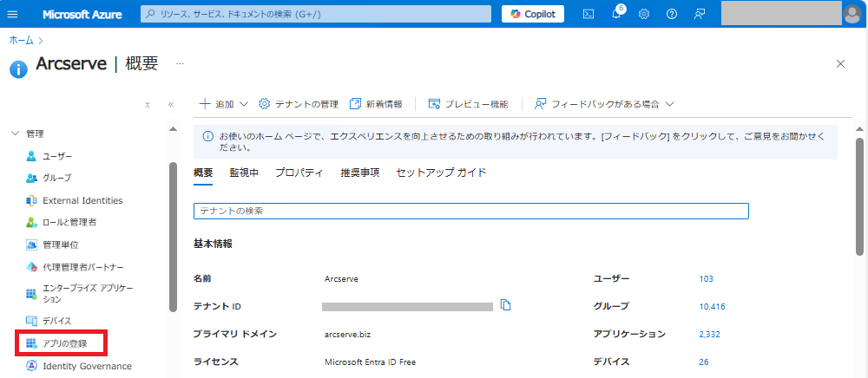Switch to the プロパティ tab

click(x=299, y=173)
